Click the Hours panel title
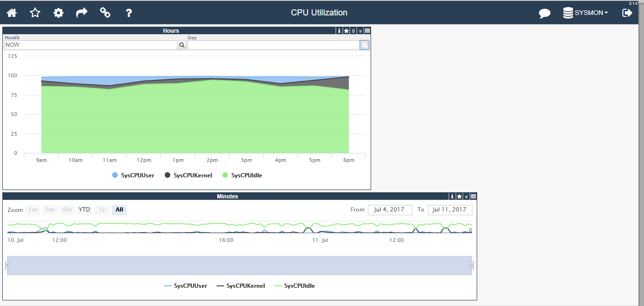Image resolution: width=644 pixels, height=306 pixels. (x=171, y=31)
